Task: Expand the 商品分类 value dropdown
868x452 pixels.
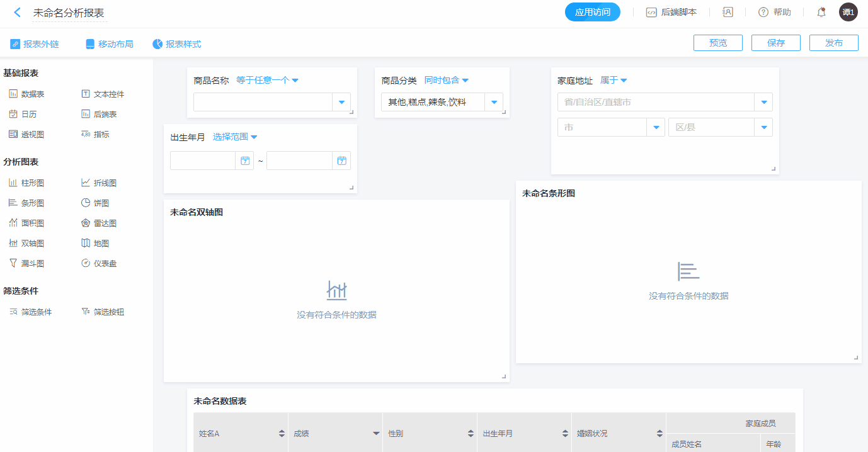Action: pos(493,102)
